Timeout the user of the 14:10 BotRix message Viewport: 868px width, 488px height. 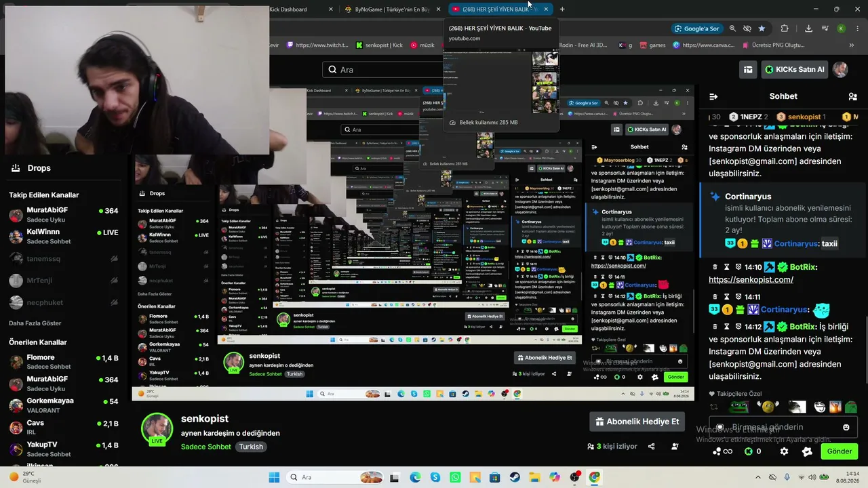tap(727, 267)
